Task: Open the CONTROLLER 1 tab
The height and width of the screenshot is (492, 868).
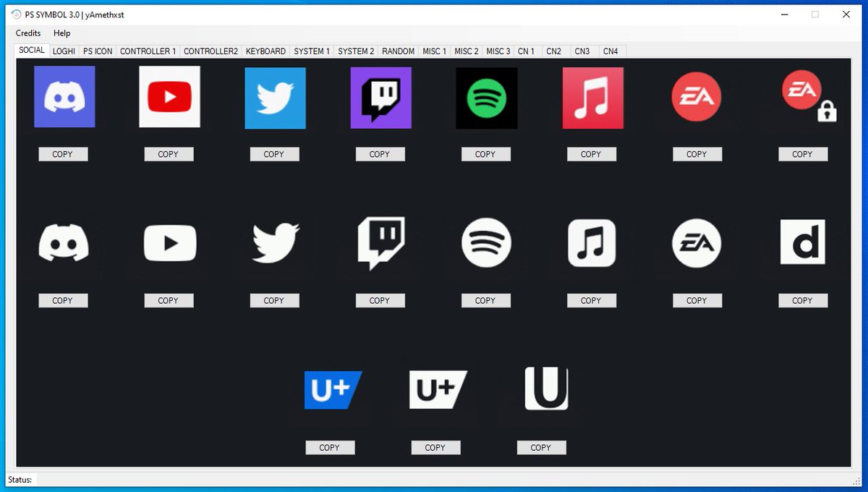Action: tap(148, 51)
